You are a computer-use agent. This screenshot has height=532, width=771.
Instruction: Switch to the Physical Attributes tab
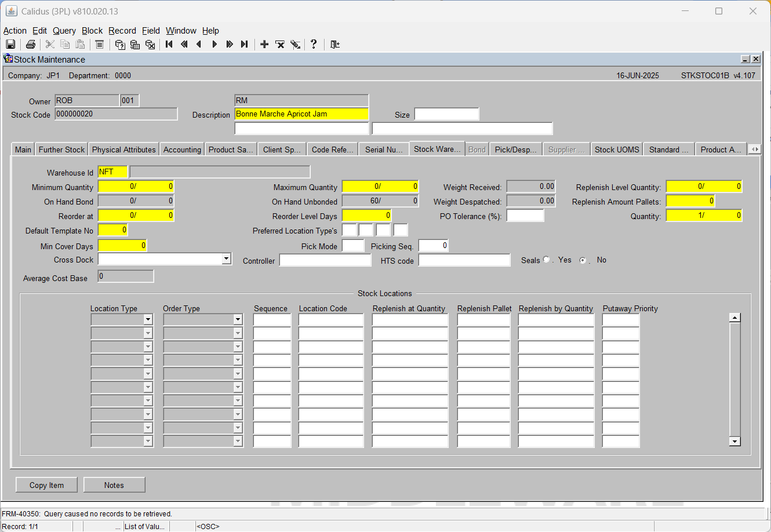click(124, 150)
